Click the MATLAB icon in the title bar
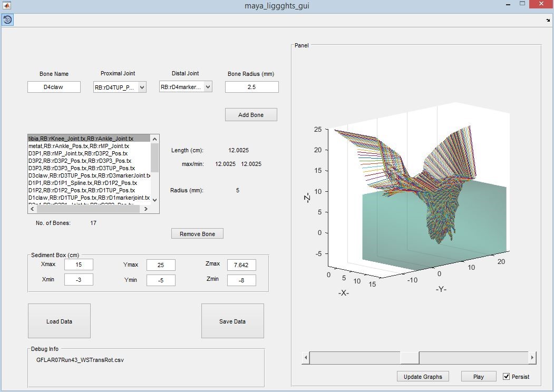The height and width of the screenshot is (392, 554). coord(7,5)
